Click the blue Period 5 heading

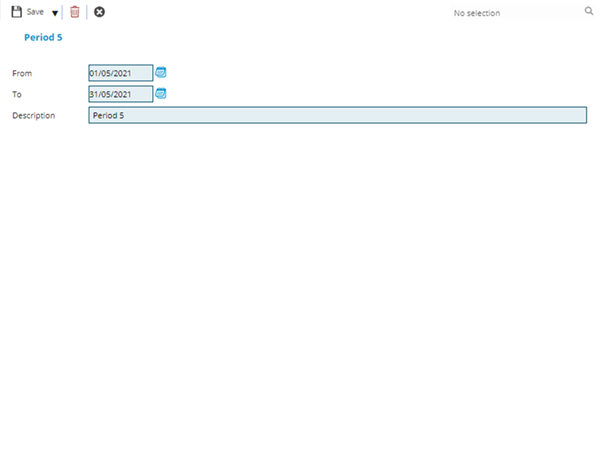click(43, 38)
